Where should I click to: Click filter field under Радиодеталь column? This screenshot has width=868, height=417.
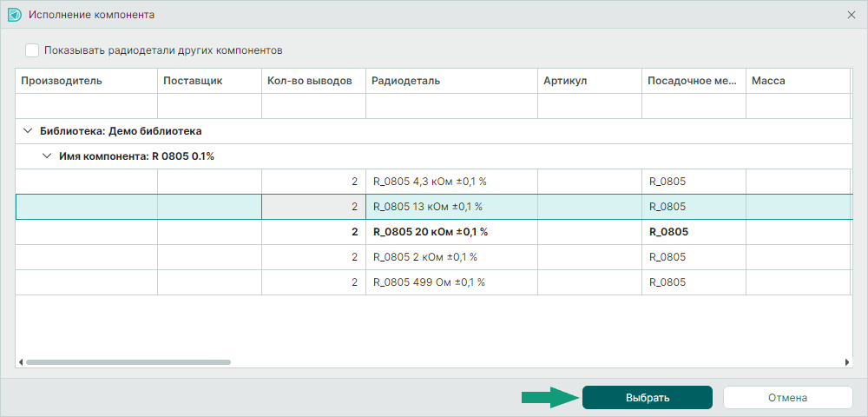(451, 106)
